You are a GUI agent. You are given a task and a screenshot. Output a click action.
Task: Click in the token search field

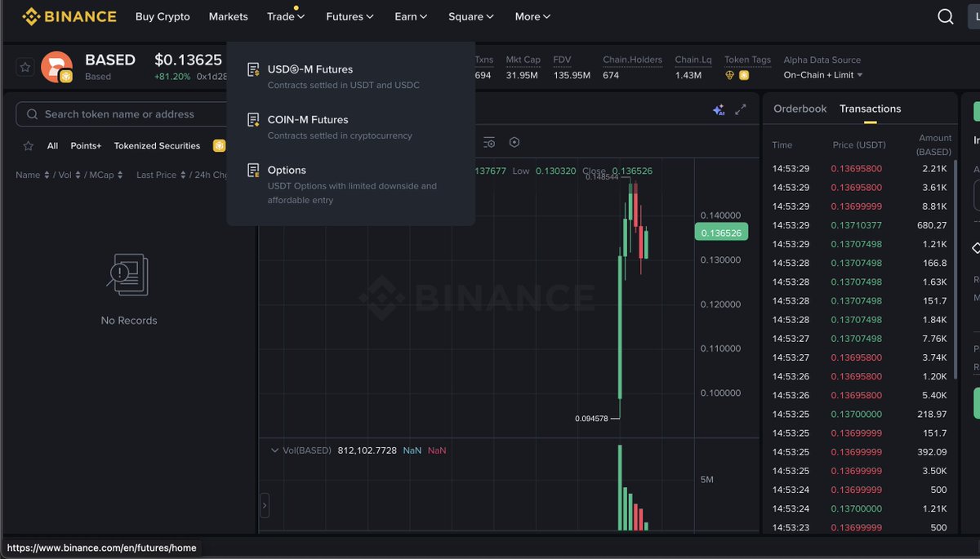(131, 114)
